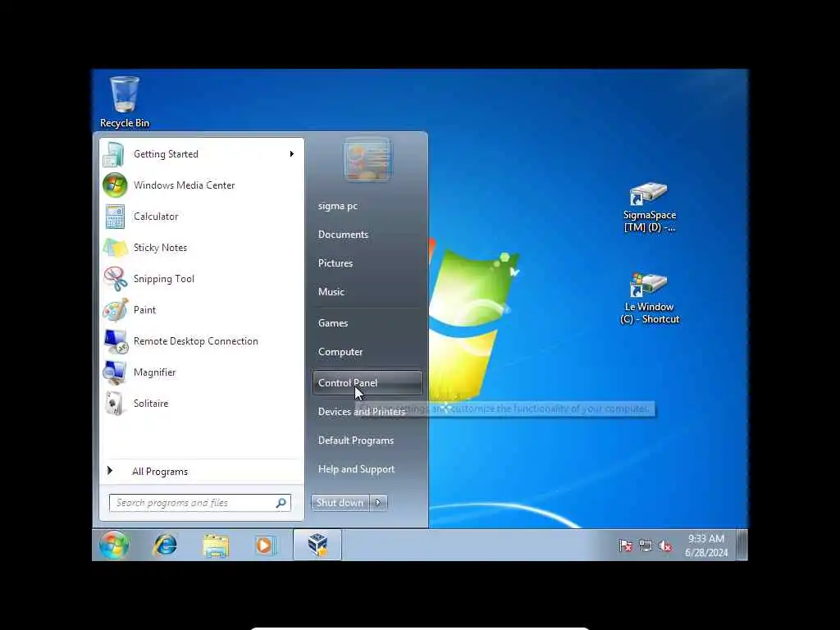Screen dimensions: 840x630
Task: Click the Sticky Notes icon
Action: tap(115, 248)
